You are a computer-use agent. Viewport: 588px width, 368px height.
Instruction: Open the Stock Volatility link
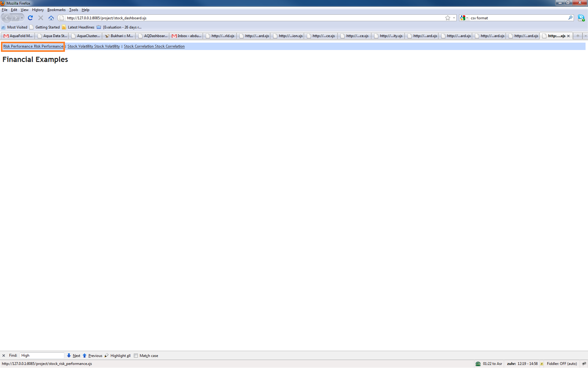tap(93, 46)
